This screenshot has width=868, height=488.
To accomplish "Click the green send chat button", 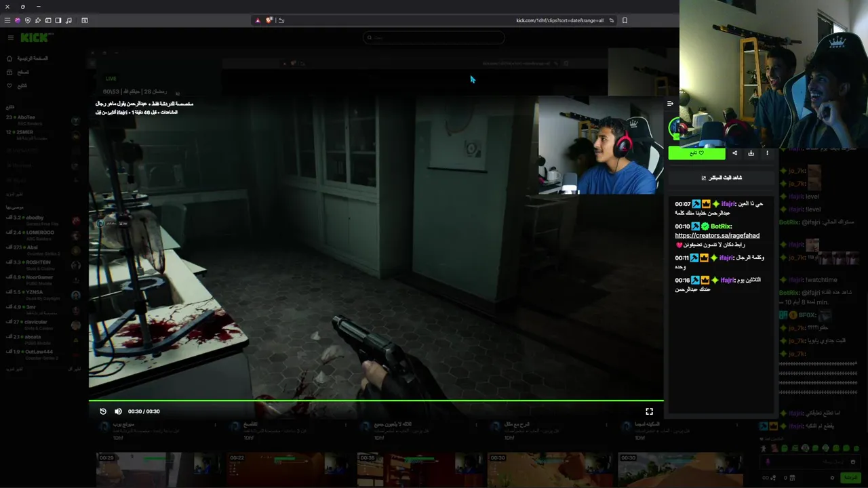I will coord(850,478).
